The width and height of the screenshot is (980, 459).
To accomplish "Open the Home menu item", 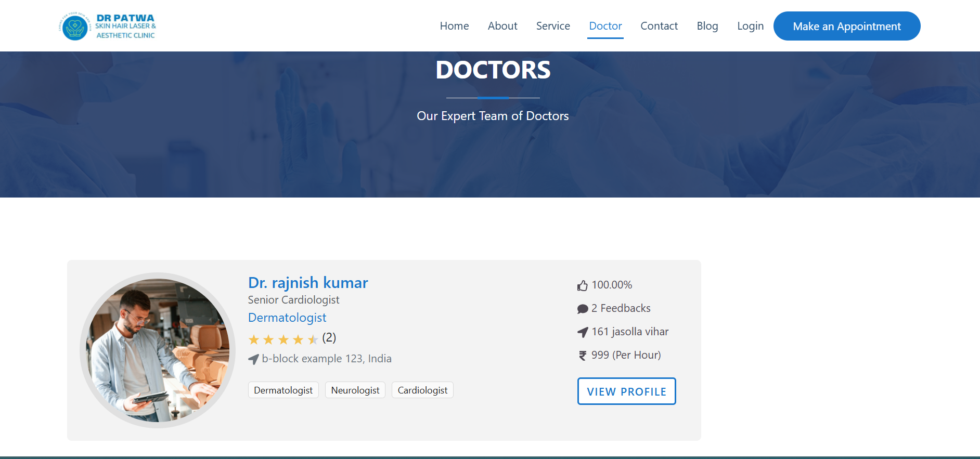I will tap(454, 26).
